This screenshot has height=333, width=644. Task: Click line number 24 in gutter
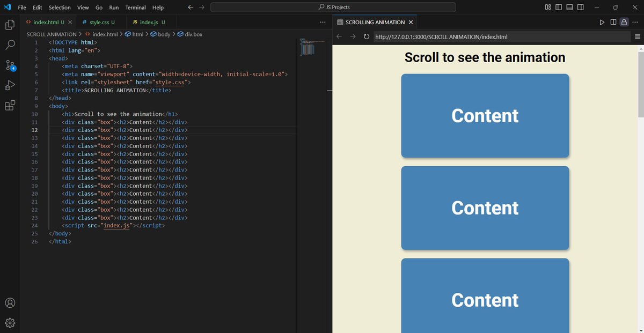pos(34,226)
